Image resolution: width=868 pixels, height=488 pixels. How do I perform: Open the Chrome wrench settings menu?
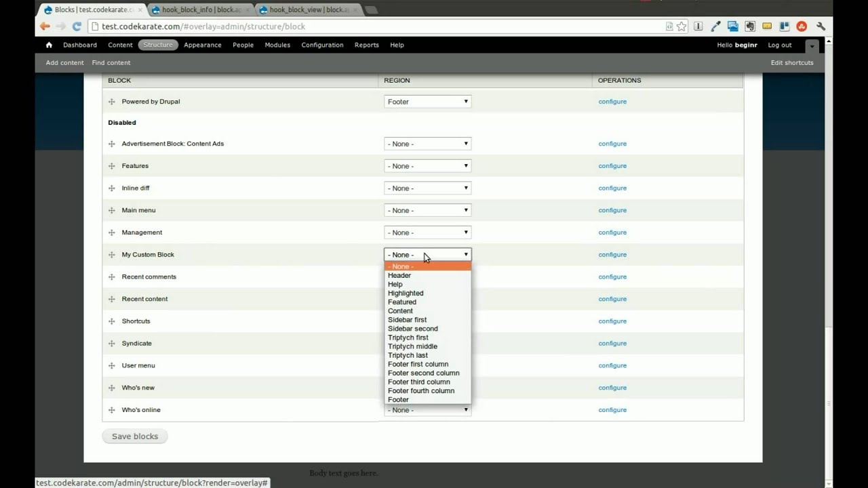[821, 26]
